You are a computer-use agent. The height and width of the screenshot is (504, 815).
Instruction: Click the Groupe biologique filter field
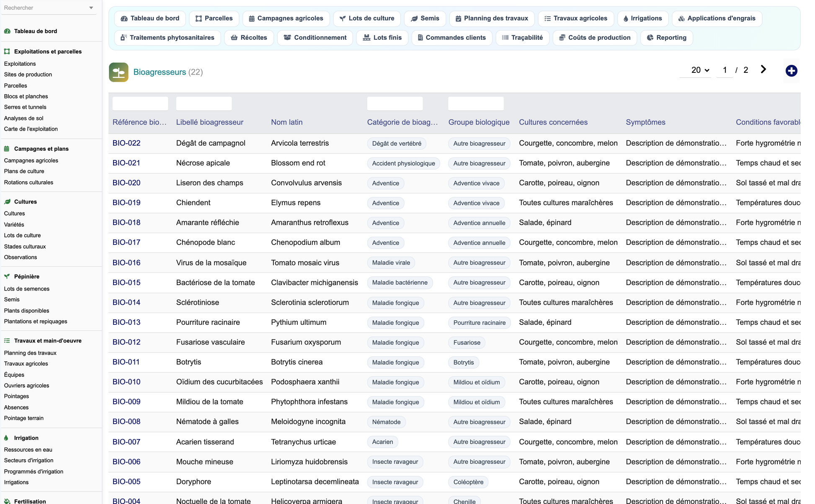(x=476, y=103)
